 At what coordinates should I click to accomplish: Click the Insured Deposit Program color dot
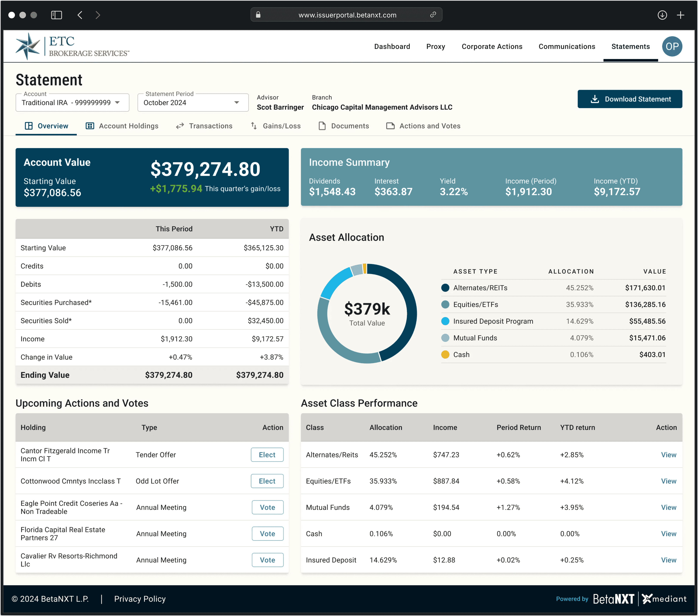(445, 321)
